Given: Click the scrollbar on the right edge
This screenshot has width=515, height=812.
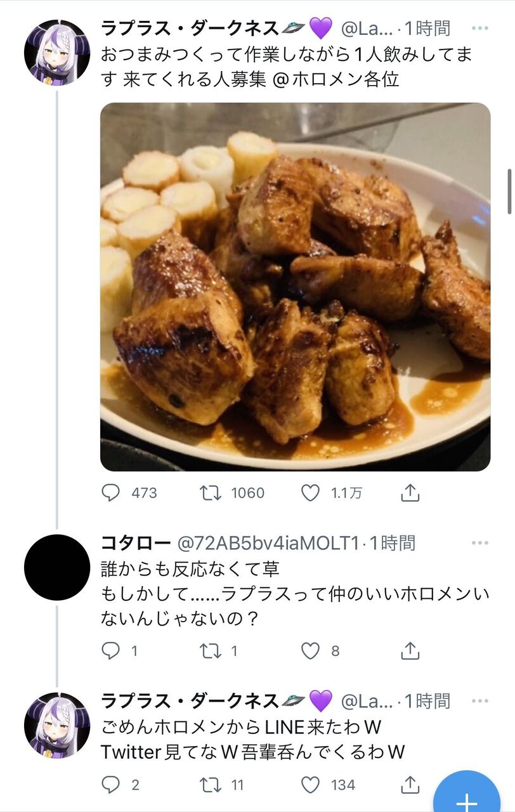Looking at the screenshot, I should click(x=509, y=192).
